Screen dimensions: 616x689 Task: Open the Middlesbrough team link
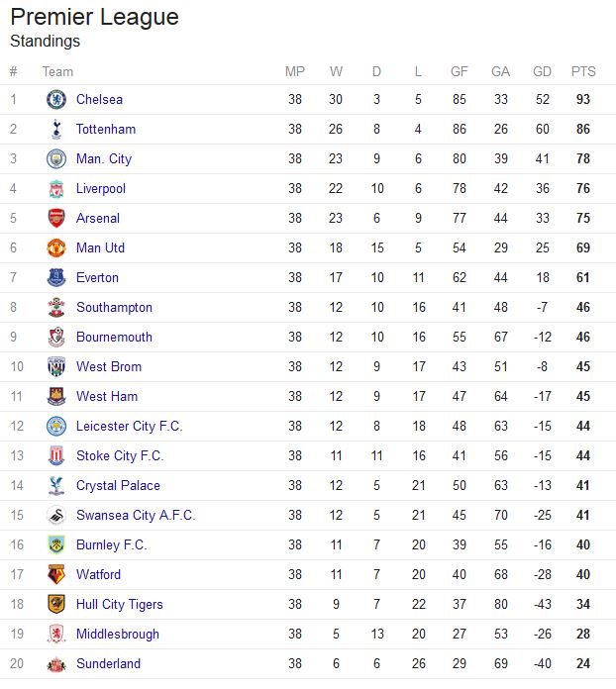click(x=118, y=634)
